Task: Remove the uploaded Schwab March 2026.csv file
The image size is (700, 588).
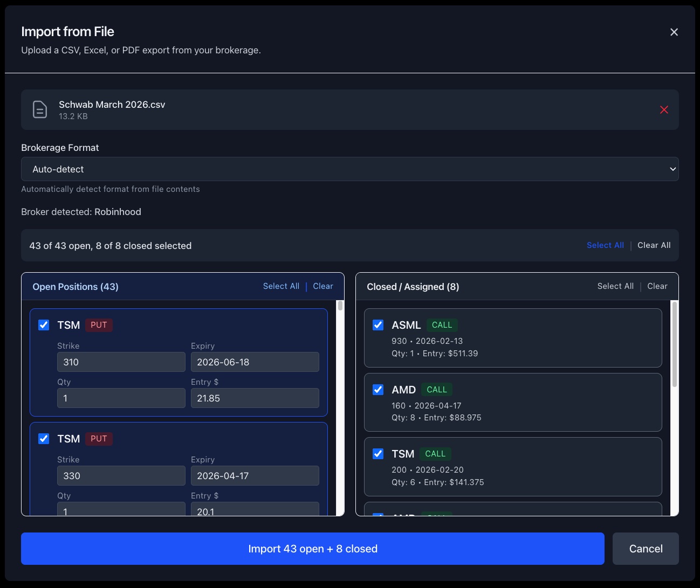Action: click(x=664, y=109)
